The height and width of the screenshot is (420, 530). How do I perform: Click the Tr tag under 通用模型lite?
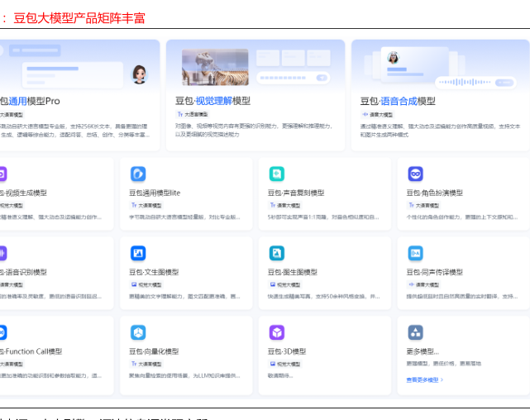pos(146,205)
